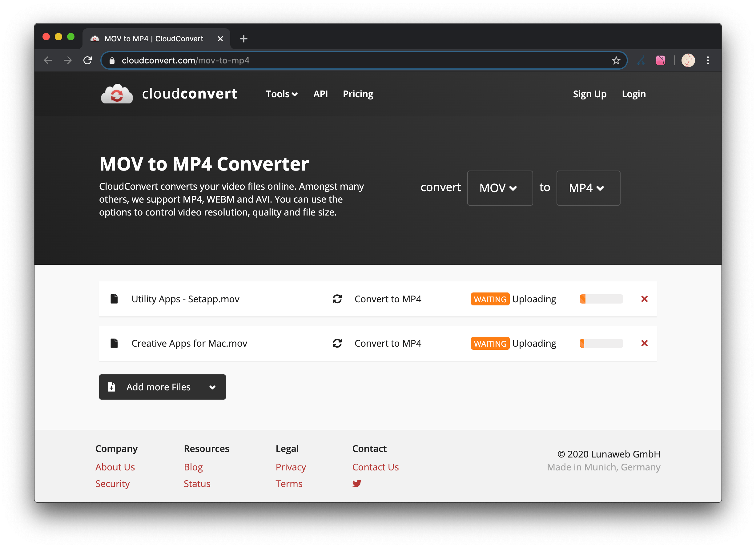Click the red X icon to remove Creative Apps file
Screen dimensions: 756x548
click(x=645, y=343)
